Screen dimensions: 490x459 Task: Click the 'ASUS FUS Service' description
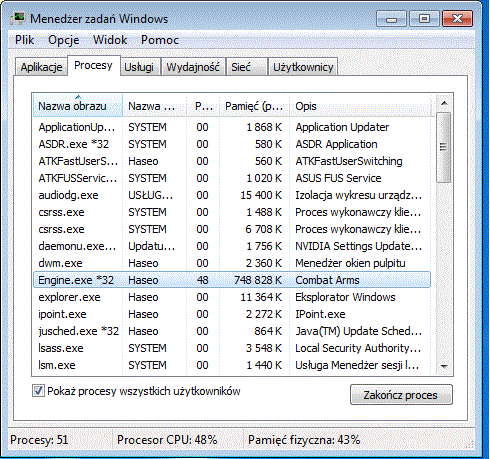[338, 178]
